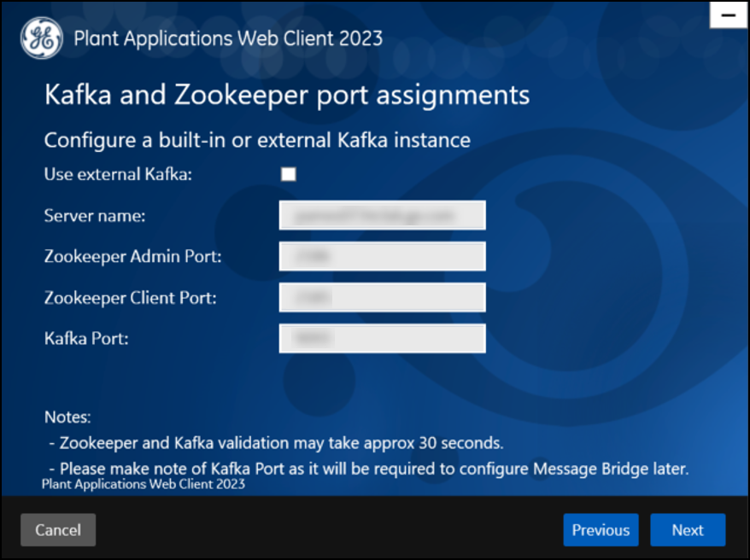Click the Kafka and Zookeeper port assignments heading
The height and width of the screenshot is (560, 750).
(287, 95)
